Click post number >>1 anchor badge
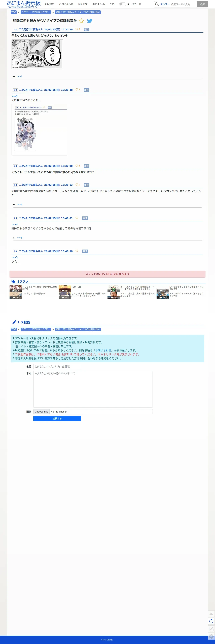The image size is (215, 644). (x=15, y=29)
